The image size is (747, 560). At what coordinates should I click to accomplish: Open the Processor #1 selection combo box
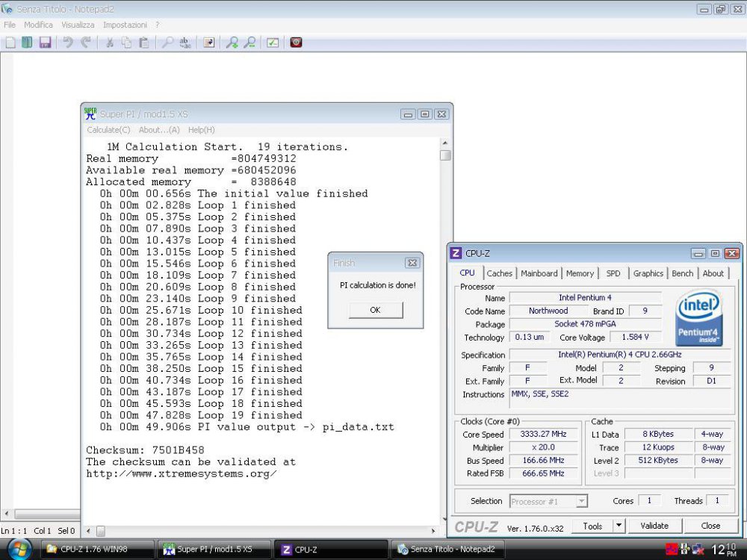pyautogui.click(x=548, y=501)
